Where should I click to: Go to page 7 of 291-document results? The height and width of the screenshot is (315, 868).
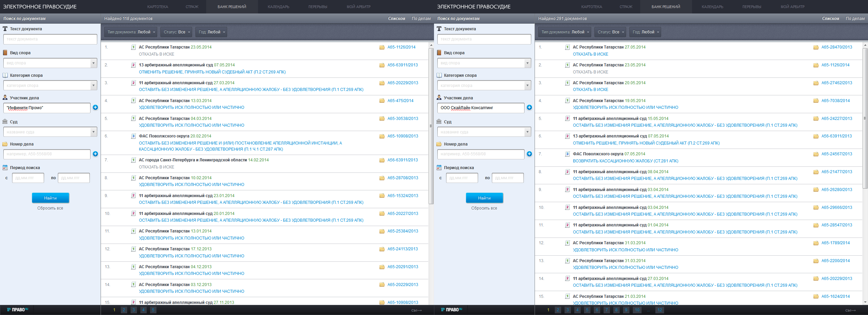[x=607, y=310]
